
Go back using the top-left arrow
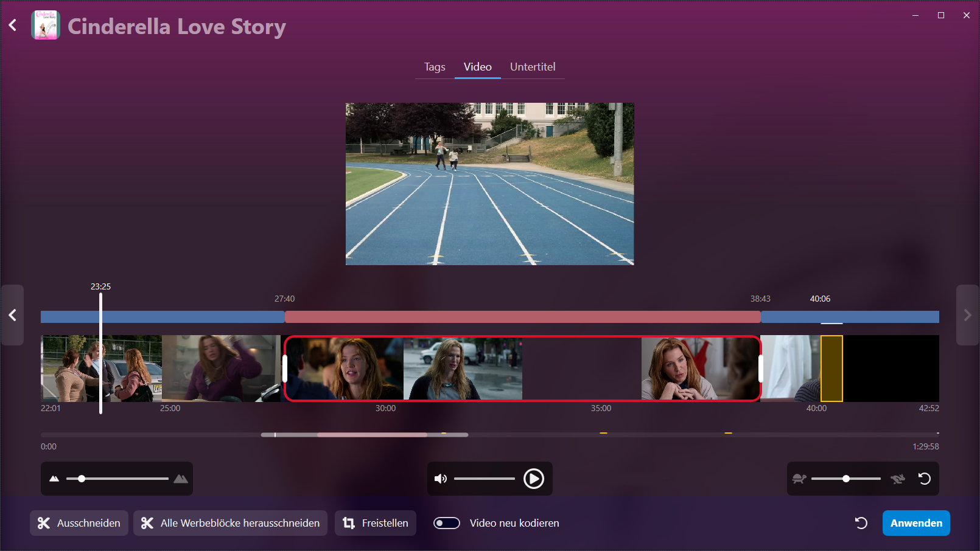tap(13, 26)
